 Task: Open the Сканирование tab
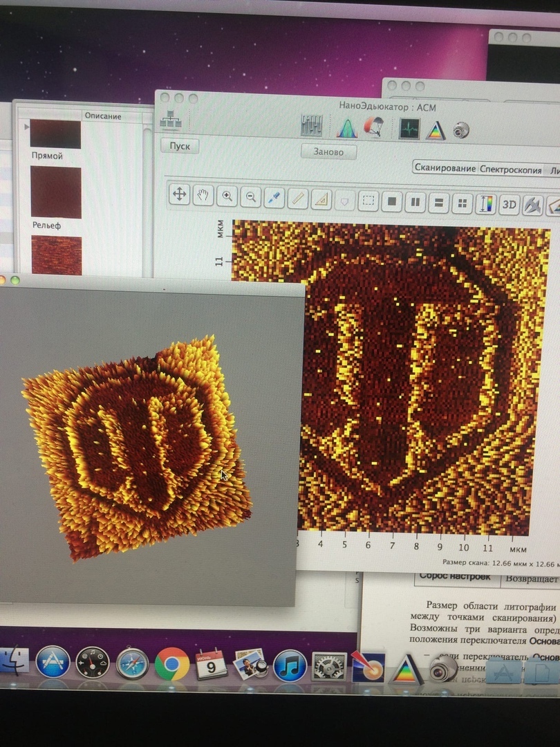point(445,168)
